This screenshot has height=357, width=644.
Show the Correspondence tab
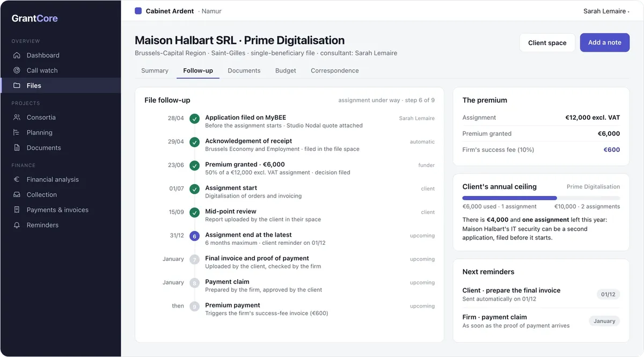(335, 70)
